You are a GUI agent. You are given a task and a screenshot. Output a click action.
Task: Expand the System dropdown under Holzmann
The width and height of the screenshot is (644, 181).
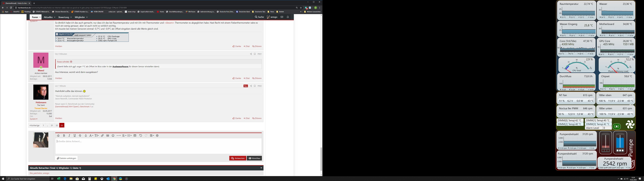33,119
